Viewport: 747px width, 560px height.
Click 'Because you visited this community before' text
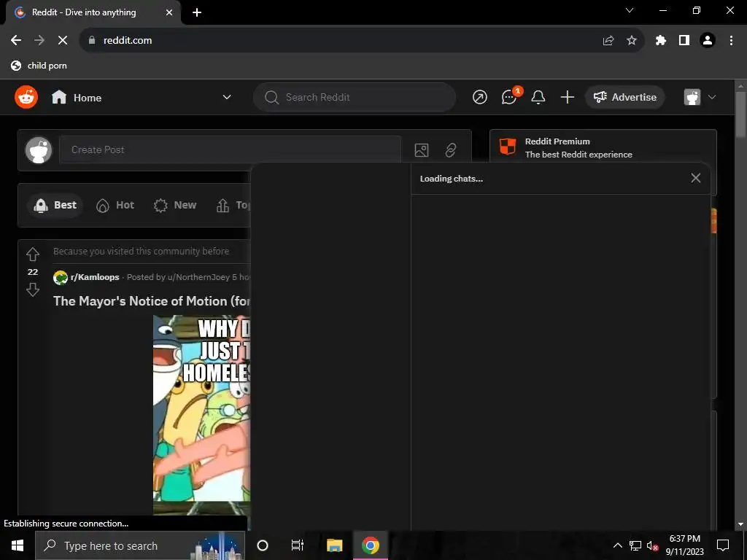coord(141,251)
